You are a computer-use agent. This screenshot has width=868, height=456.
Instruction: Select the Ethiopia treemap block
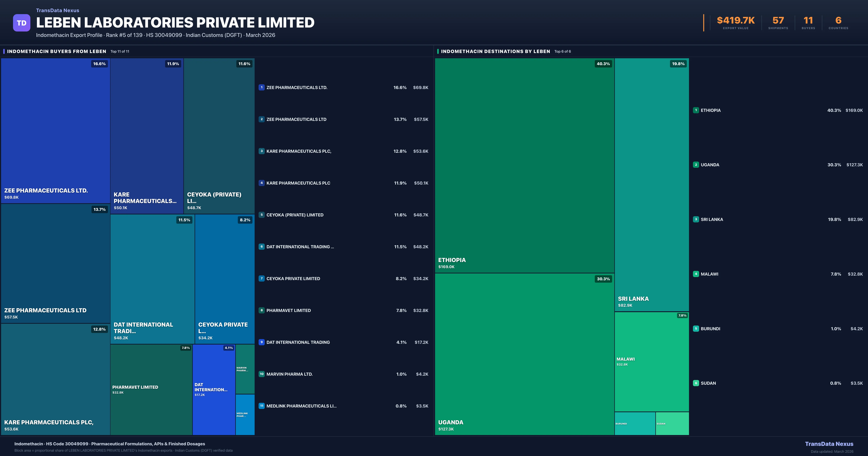click(524, 165)
